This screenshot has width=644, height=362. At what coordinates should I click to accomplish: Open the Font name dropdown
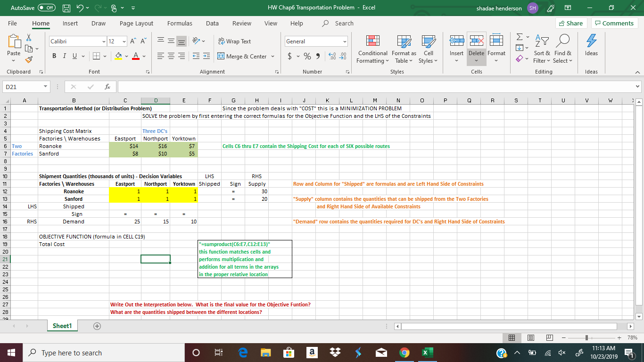tap(104, 41)
